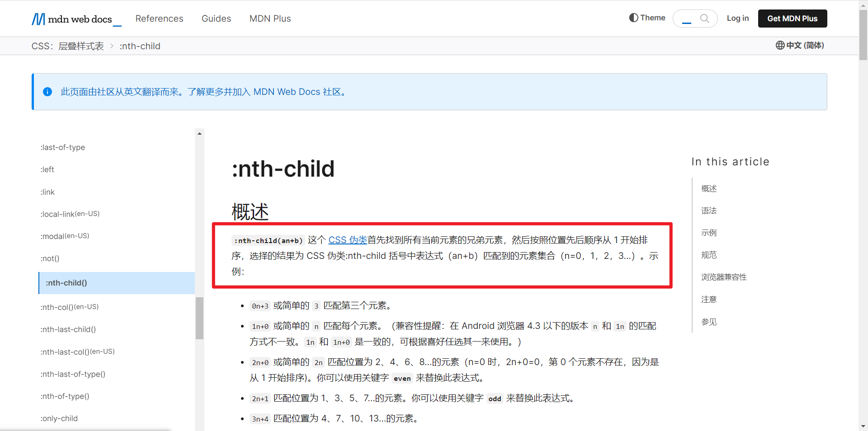
Task: Open the Guides menu
Action: coord(216,19)
